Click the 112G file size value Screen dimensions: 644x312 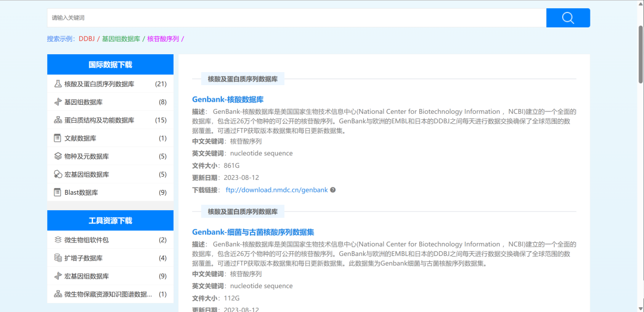point(231,298)
